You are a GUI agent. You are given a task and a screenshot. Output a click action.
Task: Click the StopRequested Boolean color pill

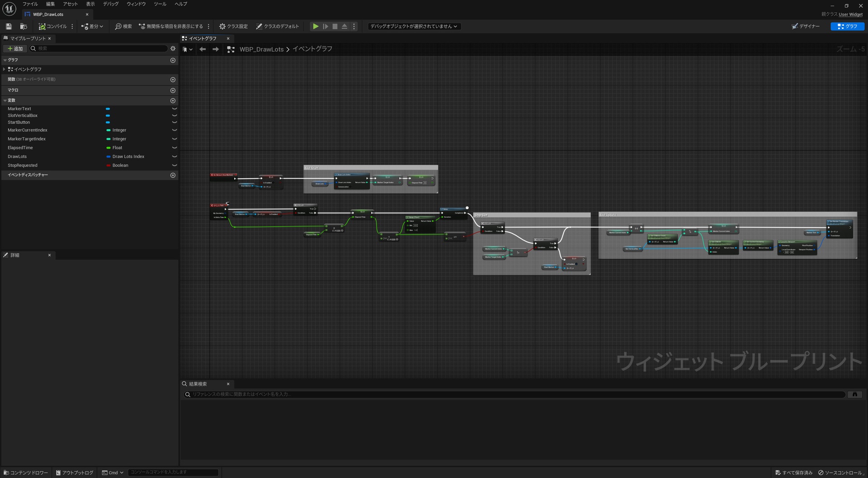pyautogui.click(x=109, y=165)
